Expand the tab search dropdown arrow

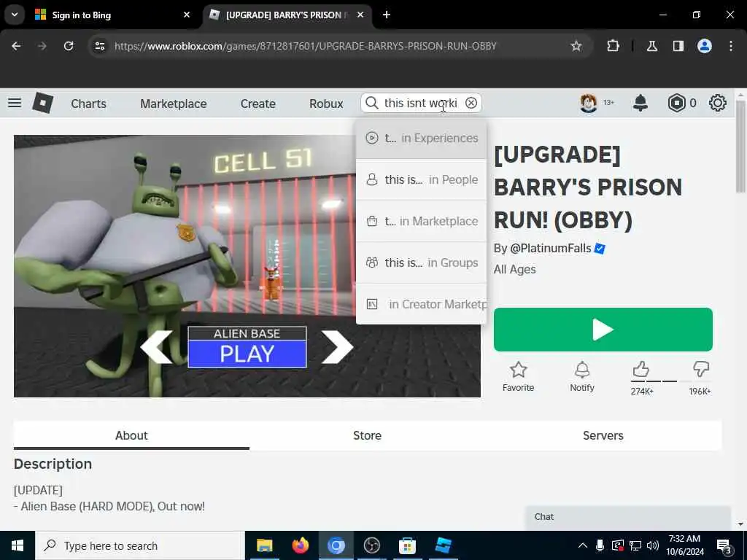coord(15,15)
